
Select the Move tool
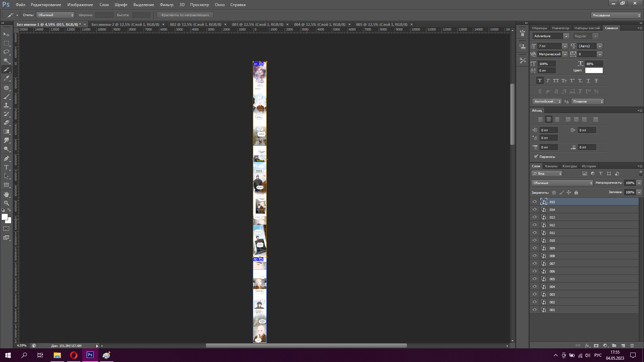6,35
